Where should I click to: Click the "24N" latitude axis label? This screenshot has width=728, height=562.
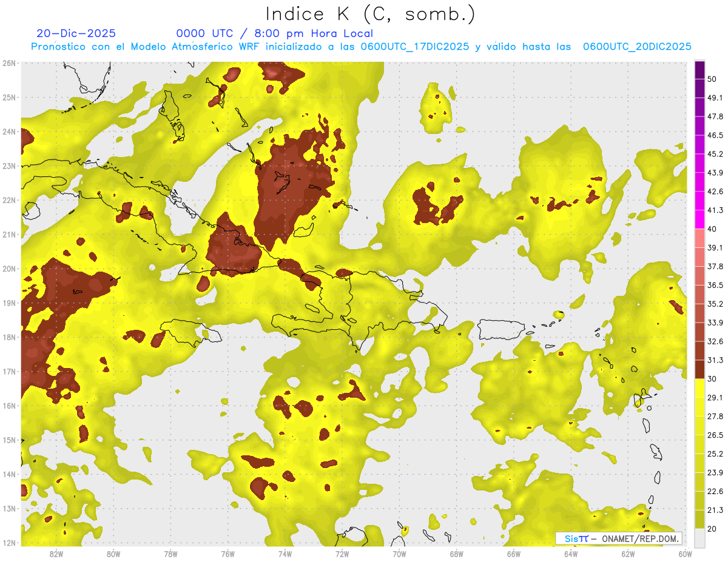tap(9, 132)
